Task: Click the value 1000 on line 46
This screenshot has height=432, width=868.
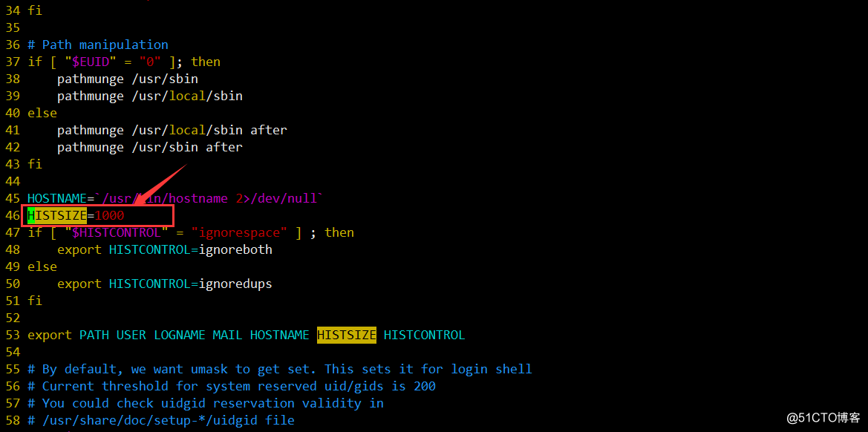Action: [x=110, y=215]
